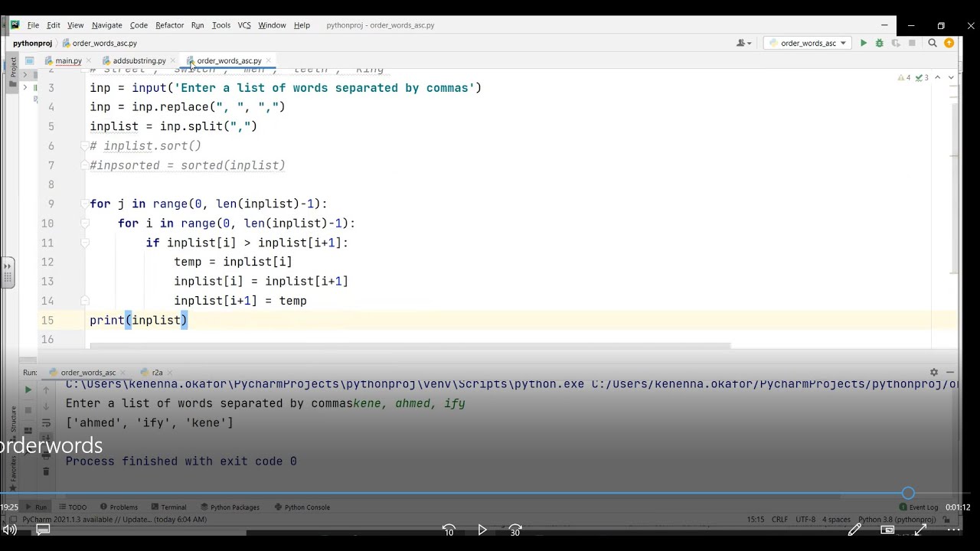The width and height of the screenshot is (980, 551).
Task: Click the CRLF line separator in status bar
Action: [779, 520]
